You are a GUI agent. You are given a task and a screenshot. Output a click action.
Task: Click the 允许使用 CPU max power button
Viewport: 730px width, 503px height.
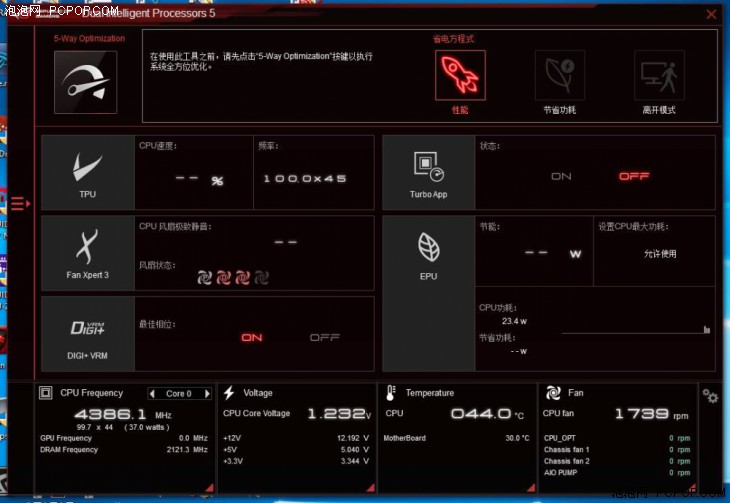click(660, 254)
